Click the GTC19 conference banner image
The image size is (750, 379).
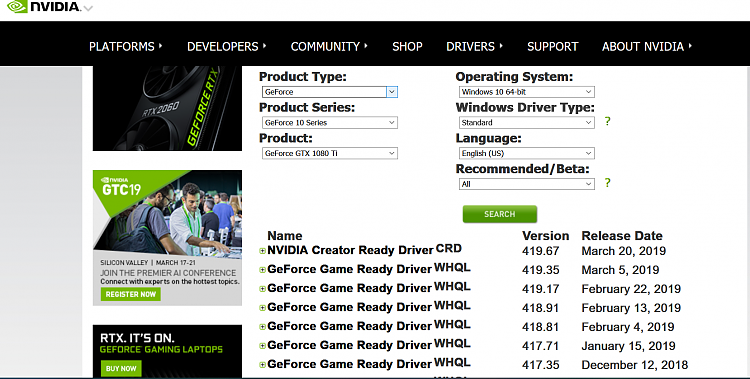(x=167, y=238)
